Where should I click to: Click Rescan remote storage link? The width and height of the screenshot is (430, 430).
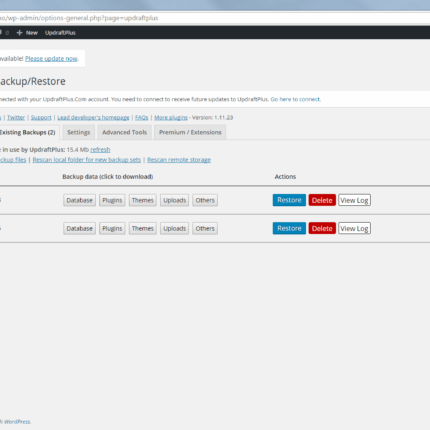(179, 160)
